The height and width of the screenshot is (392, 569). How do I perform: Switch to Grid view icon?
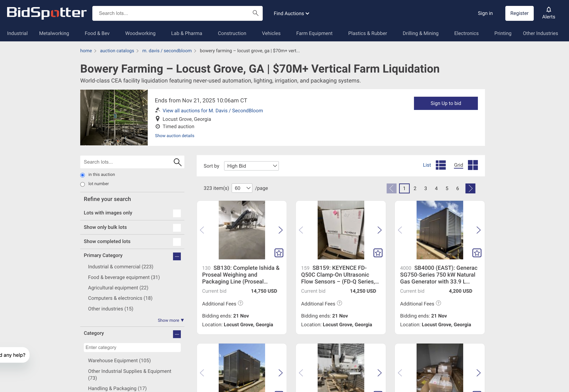point(472,165)
